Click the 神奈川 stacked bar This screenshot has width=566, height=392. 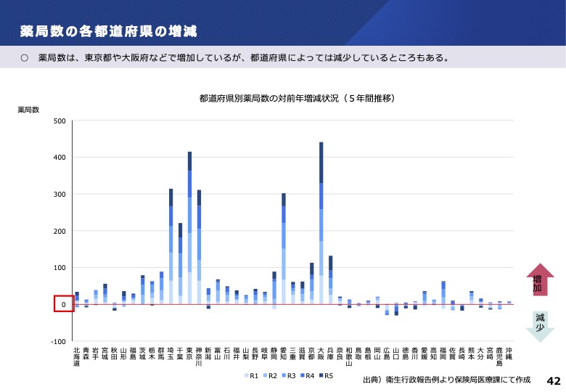coord(199,247)
